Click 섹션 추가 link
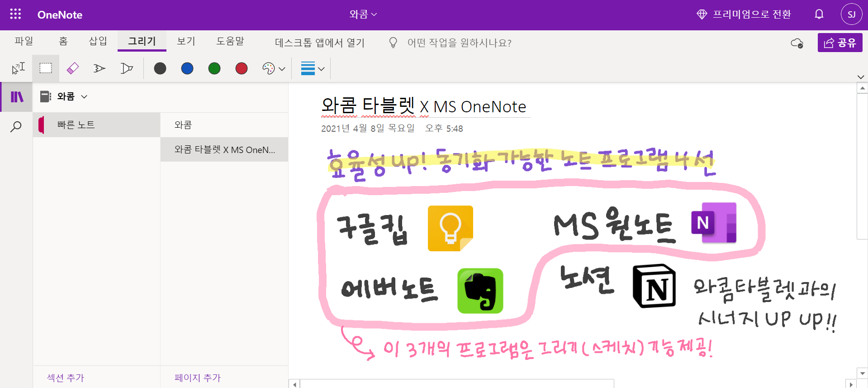 pos(66,378)
